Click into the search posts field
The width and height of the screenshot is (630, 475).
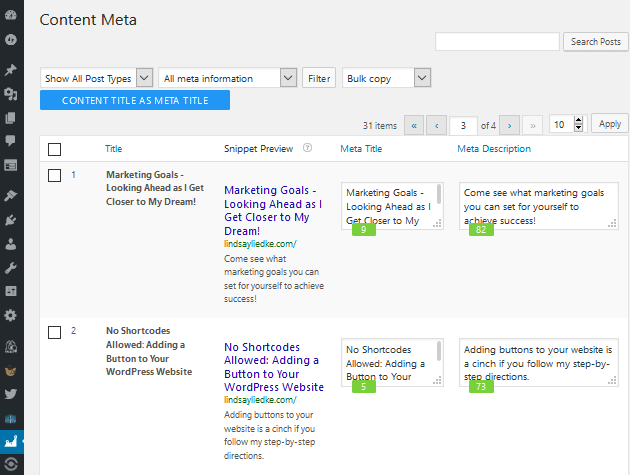coord(497,42)
